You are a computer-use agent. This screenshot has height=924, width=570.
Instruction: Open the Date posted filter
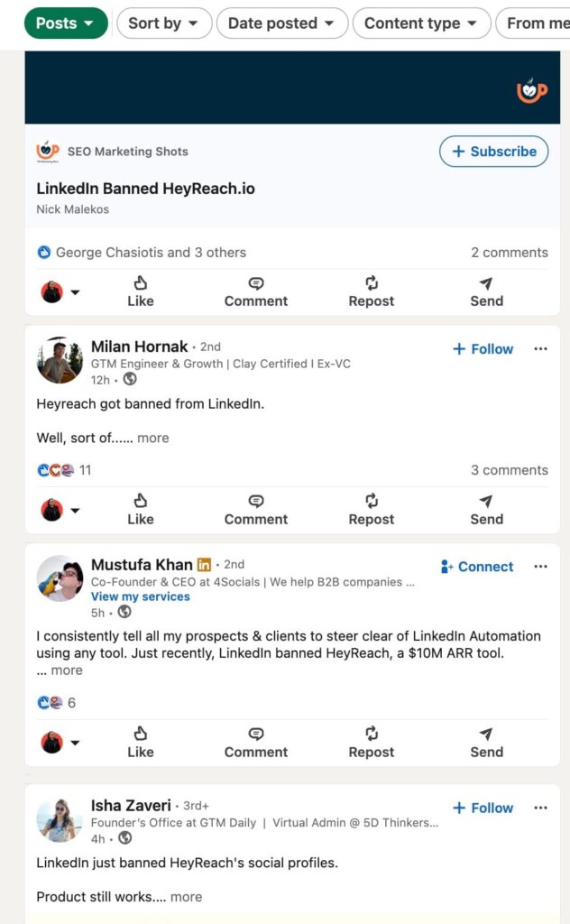(x=281, y=23)
